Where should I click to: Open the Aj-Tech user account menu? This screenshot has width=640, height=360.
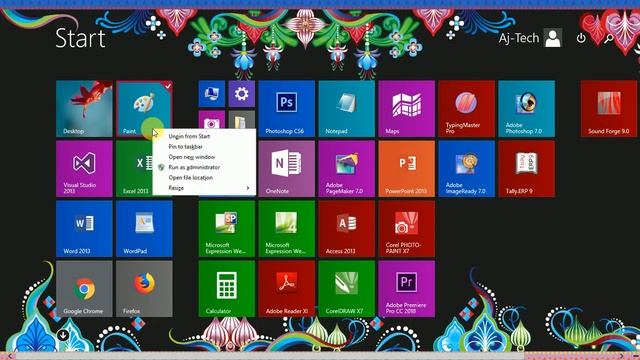point(530,38)
